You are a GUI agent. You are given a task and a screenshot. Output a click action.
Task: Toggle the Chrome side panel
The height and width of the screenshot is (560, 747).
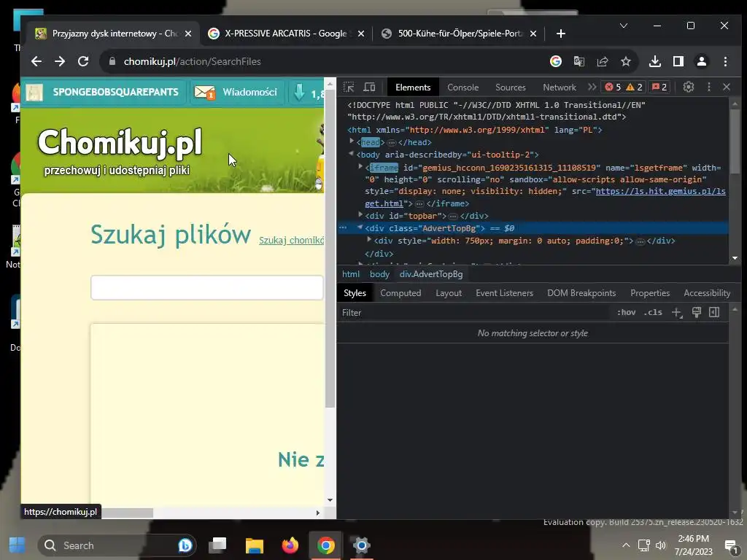(678, 61)
